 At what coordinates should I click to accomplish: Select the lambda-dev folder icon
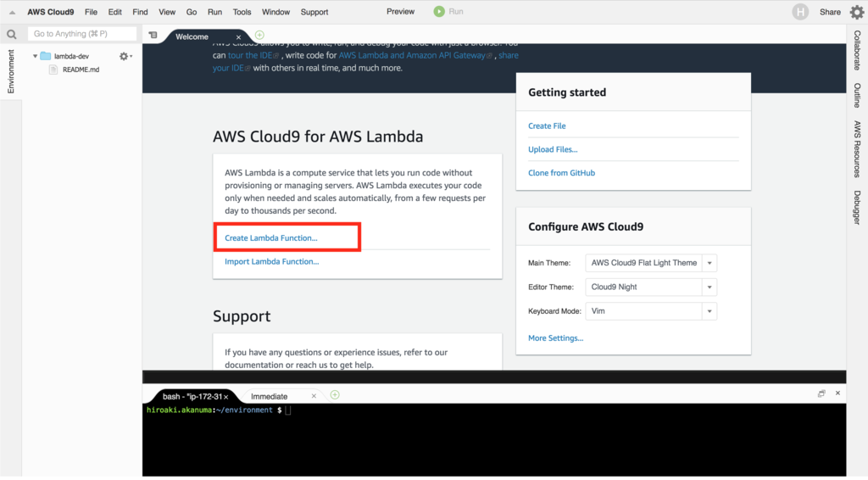[46, 56]
